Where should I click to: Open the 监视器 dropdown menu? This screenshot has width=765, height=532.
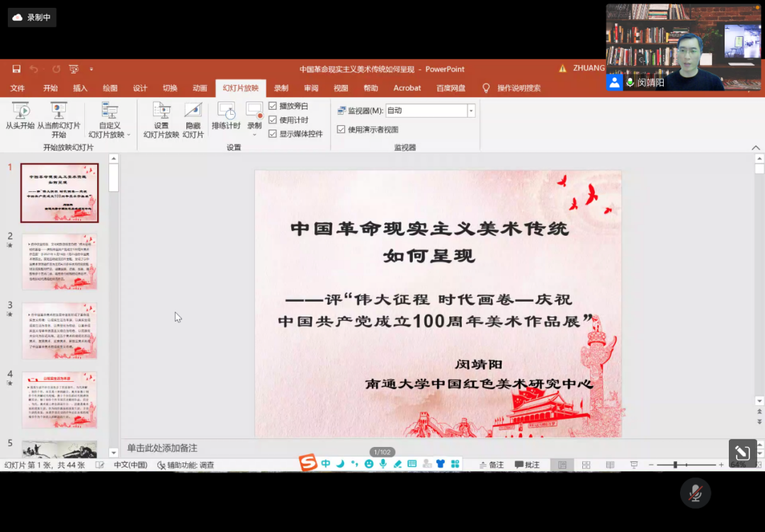point(470,111)
